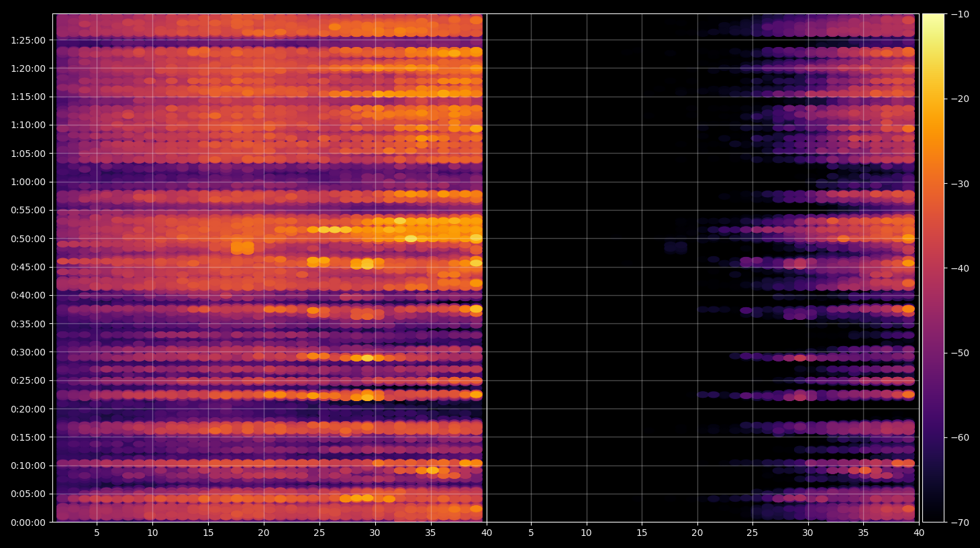Click the −30 colorbar tick label

coord(960,184)
